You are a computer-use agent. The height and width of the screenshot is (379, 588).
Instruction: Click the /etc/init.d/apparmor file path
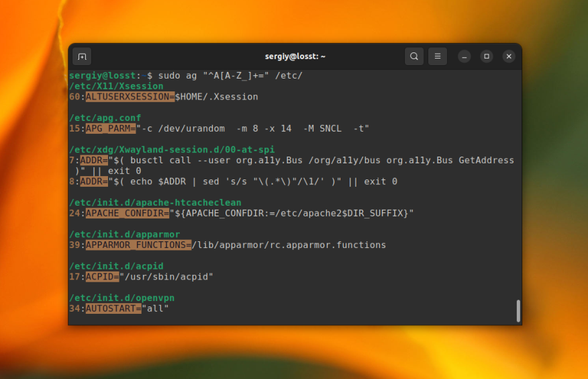point(124,234)
